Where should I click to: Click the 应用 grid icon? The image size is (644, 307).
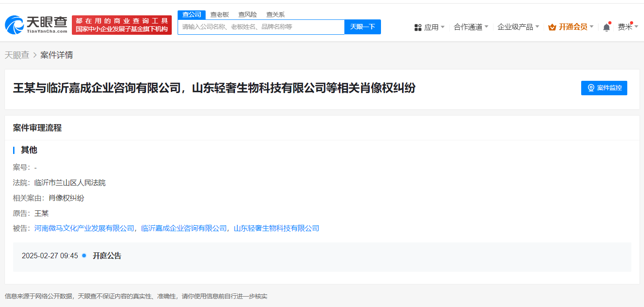coord(418,28)
